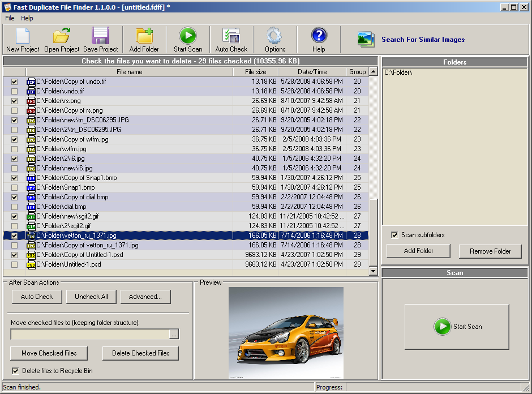Viewport: 532px width, 394px height.
Task: Sort the list by the Group column header
Action: (357, 72)
